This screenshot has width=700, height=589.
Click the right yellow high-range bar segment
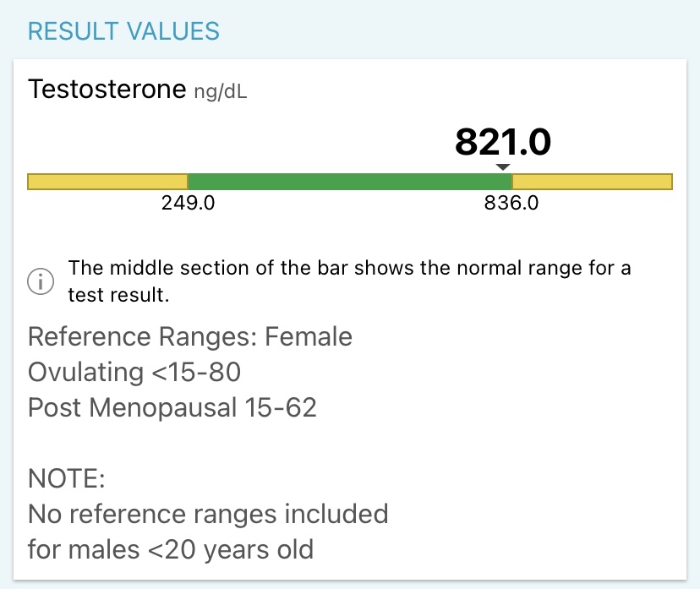pyautogui.click(x=592, y=182)
